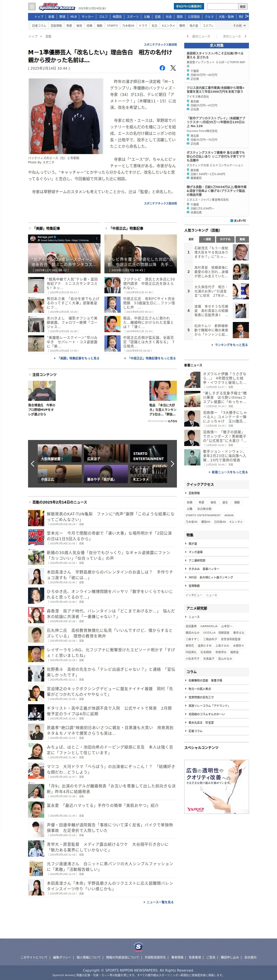Viewport: 277px width, 980px height.
Task: Click the 検索 search button
Action: [x=243, y=6]
